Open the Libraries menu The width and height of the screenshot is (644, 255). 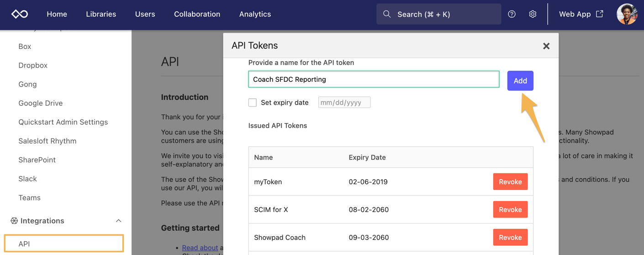(x=101, y=14)
